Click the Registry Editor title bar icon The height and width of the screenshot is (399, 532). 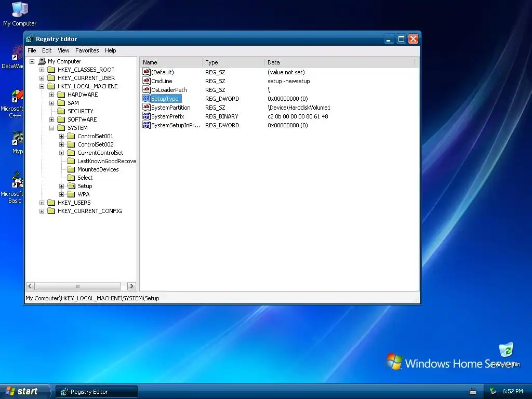pyautogui.click(x=30, y=39)
